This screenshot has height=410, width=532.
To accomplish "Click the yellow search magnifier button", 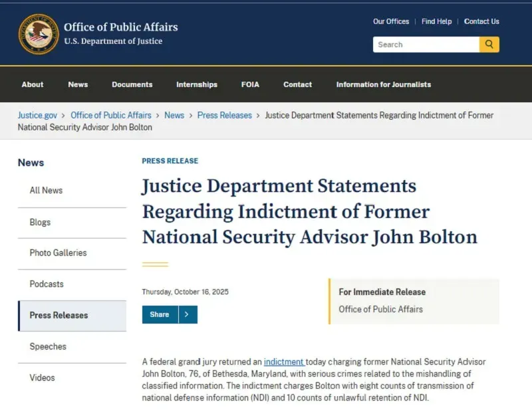I will (489, 45).
